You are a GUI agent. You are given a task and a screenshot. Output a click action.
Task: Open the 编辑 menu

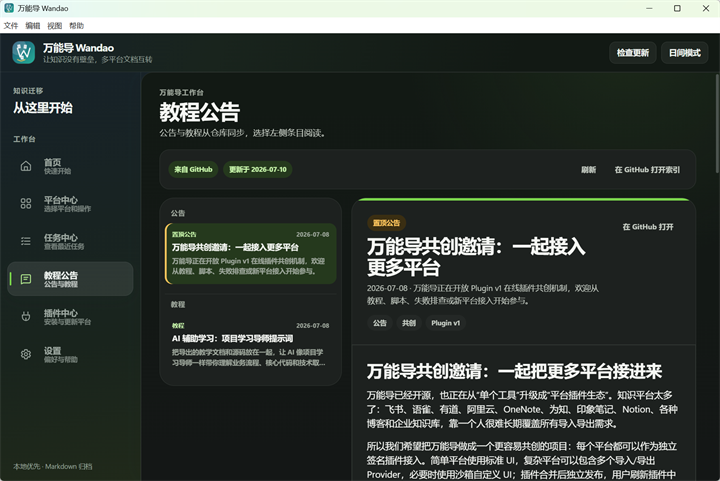point(33,26)
